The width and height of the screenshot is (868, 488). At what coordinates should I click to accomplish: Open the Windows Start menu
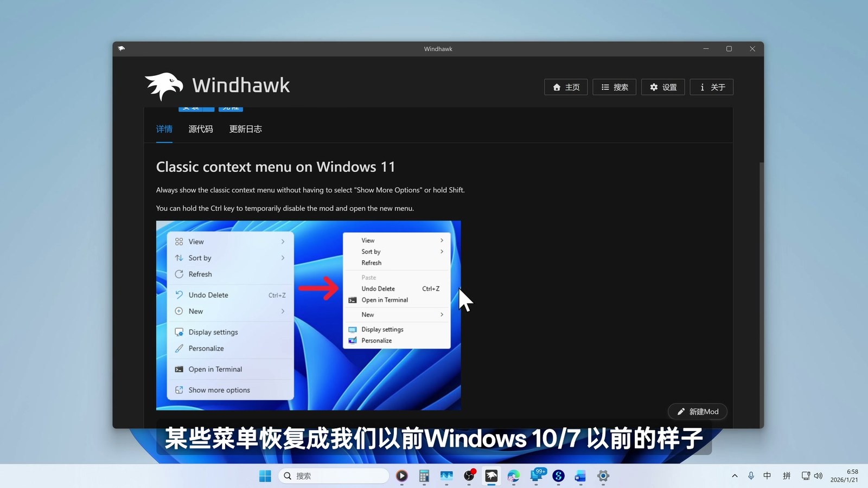tap(265, 476)
